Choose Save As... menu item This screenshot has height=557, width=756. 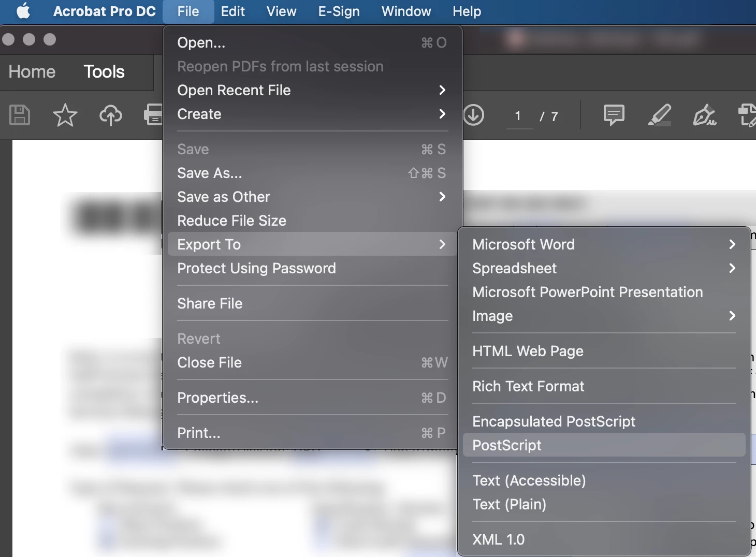tap(312, 173)
